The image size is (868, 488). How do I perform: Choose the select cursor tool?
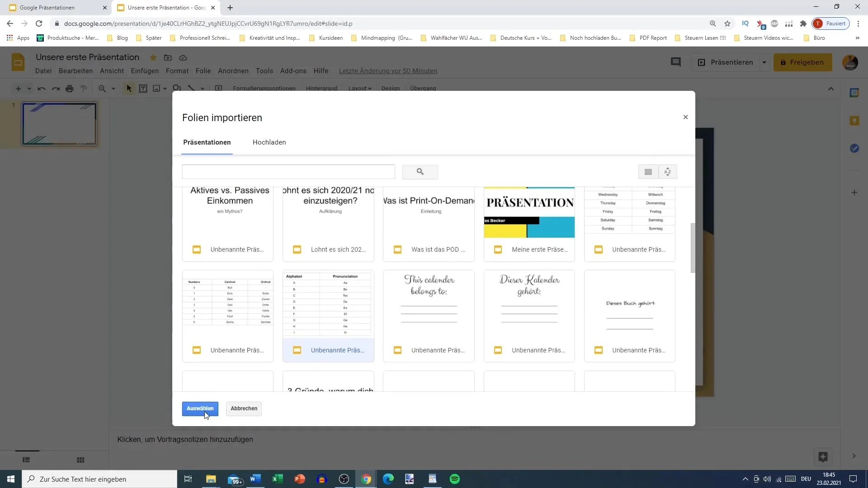[x=129, y=89]
